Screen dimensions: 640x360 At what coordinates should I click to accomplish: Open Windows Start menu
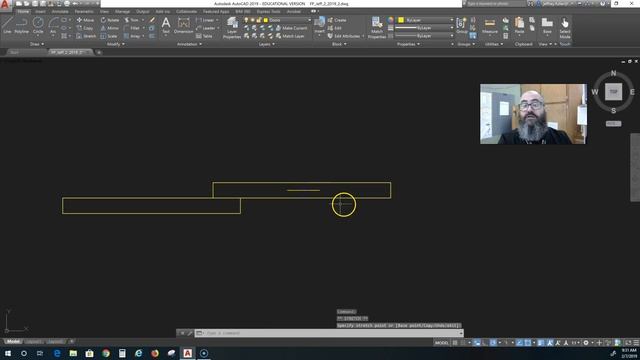[8, 353]
